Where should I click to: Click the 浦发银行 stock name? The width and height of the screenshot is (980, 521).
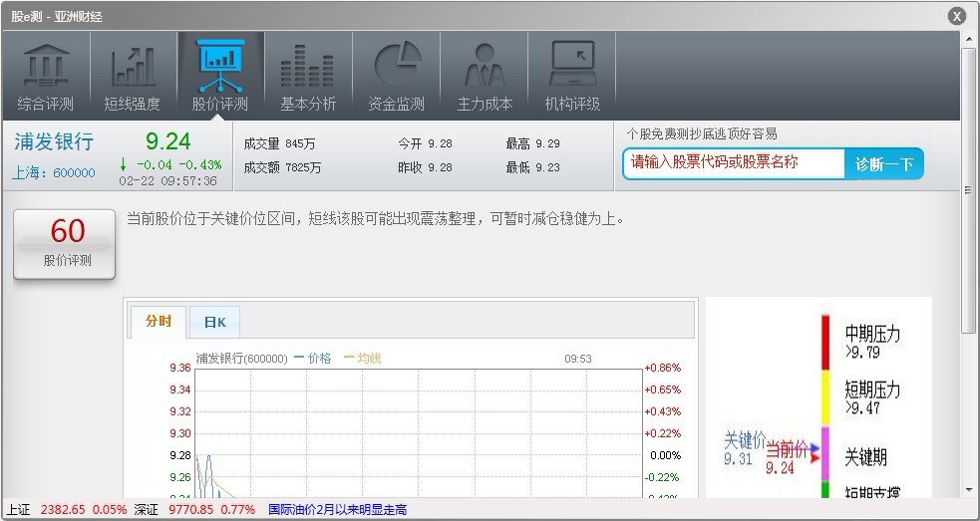click(x=54, y=141)
